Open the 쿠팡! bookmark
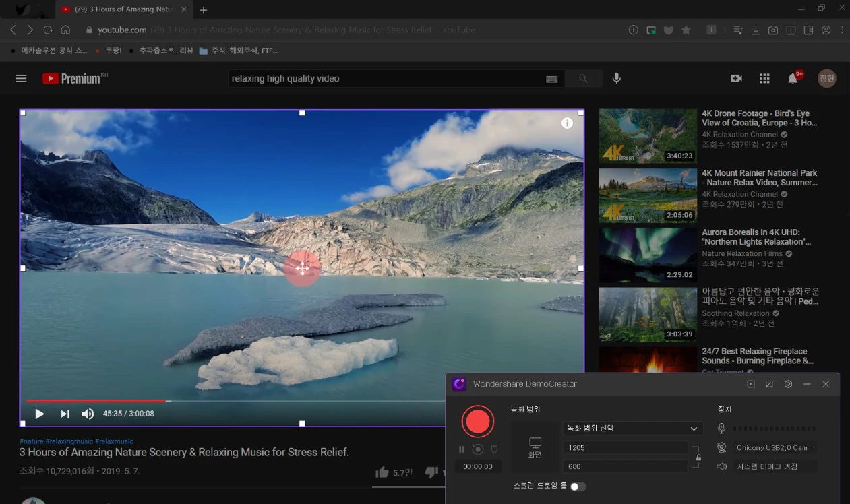The height and width of the screenshot is (504, 850). click(109, 51)
